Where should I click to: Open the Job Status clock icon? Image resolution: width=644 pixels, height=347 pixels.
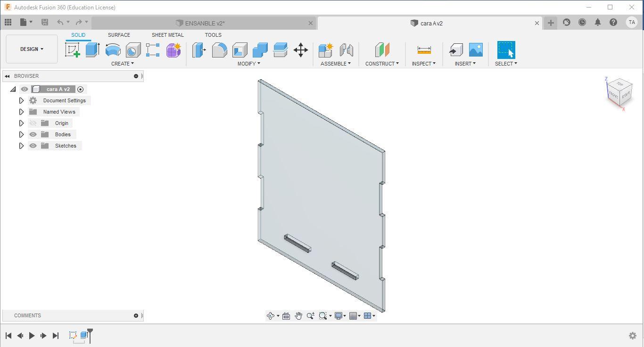(x=582, y=22)
